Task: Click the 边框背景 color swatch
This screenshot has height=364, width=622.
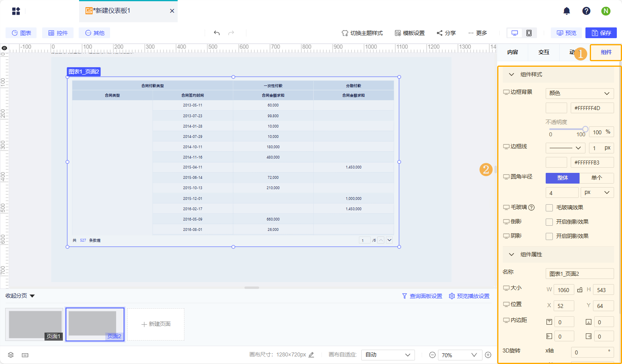Action: (556, 108)
